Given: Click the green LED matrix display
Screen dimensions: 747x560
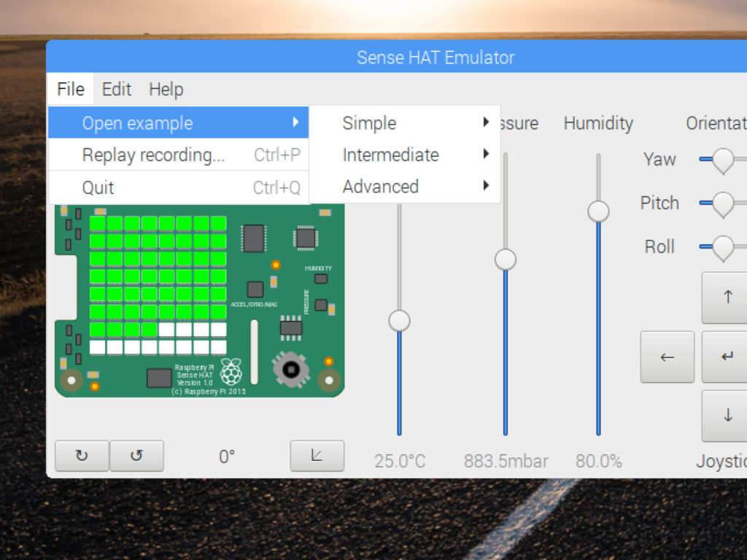Looking at the screenshot, I should [158, 285].
